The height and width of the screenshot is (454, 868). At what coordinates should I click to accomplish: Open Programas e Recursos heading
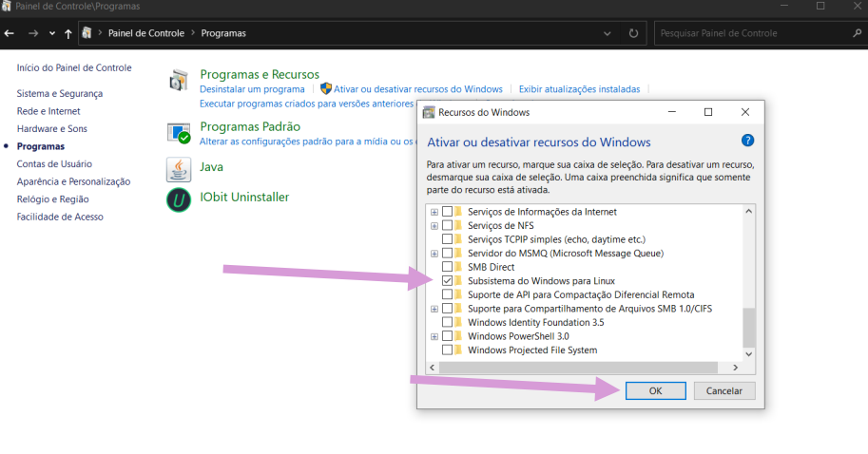[260, 74]
